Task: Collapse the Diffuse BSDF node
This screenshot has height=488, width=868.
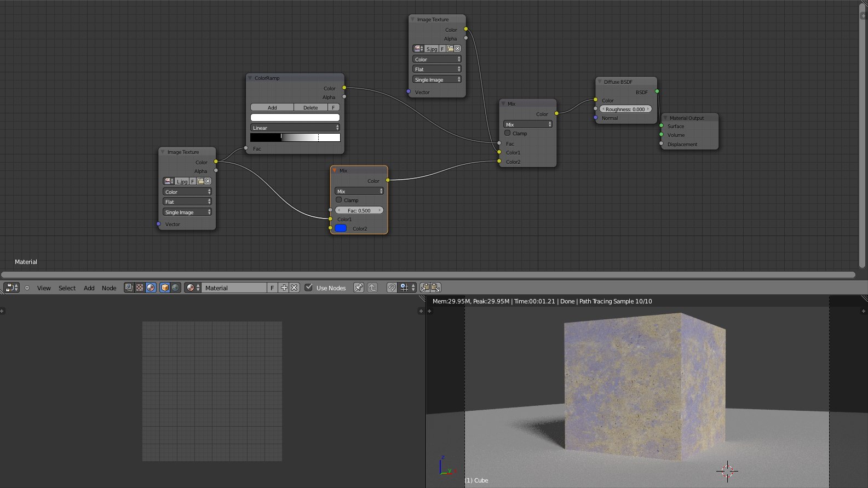Action: tap(599, 82)
